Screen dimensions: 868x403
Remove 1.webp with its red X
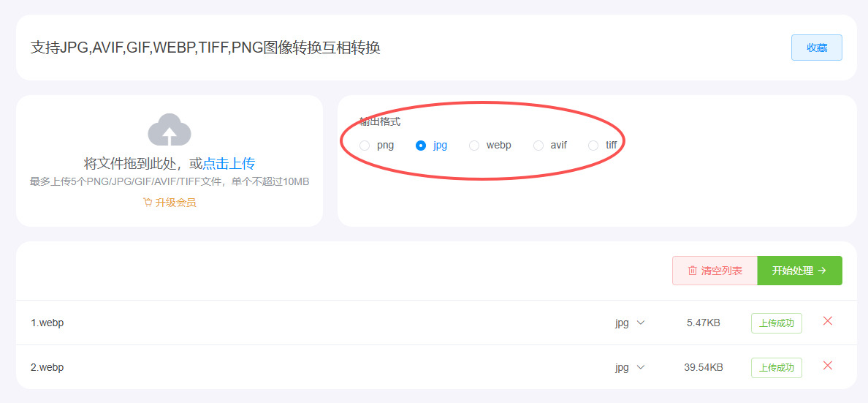coord(828,321)
